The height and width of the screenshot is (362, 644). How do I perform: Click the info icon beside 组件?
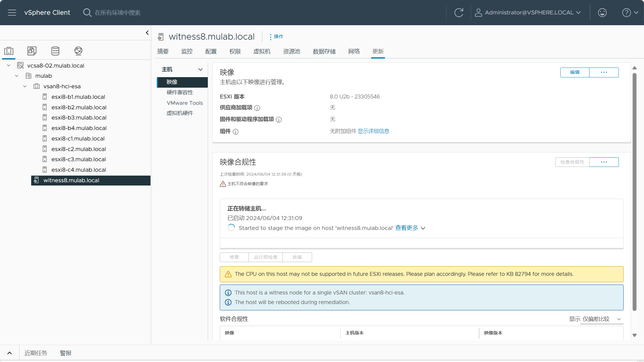pos(236,131)
